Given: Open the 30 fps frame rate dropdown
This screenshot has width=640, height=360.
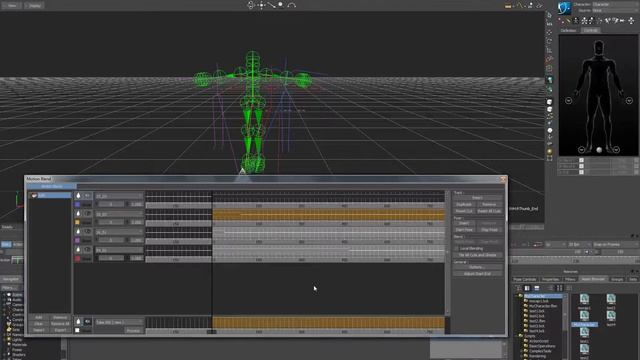Looking at the screenshot, I should pyautogui.click(x=580, y=244).
